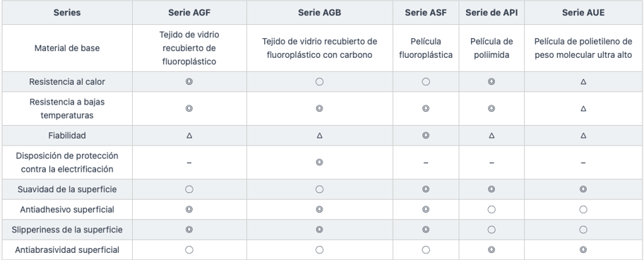This screenshot has width=644, height=260.
Task: Click double-circle for Serie AGB Slipperiness row
Action: 320,230
